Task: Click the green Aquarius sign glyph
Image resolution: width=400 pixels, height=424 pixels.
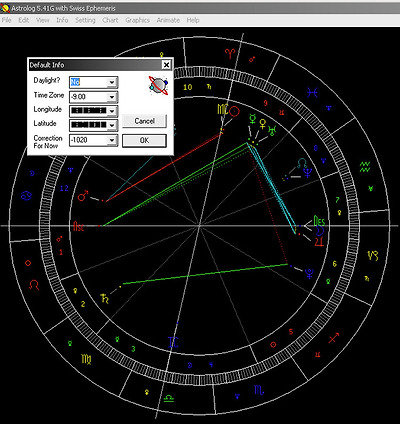Action: pos(365,167)
